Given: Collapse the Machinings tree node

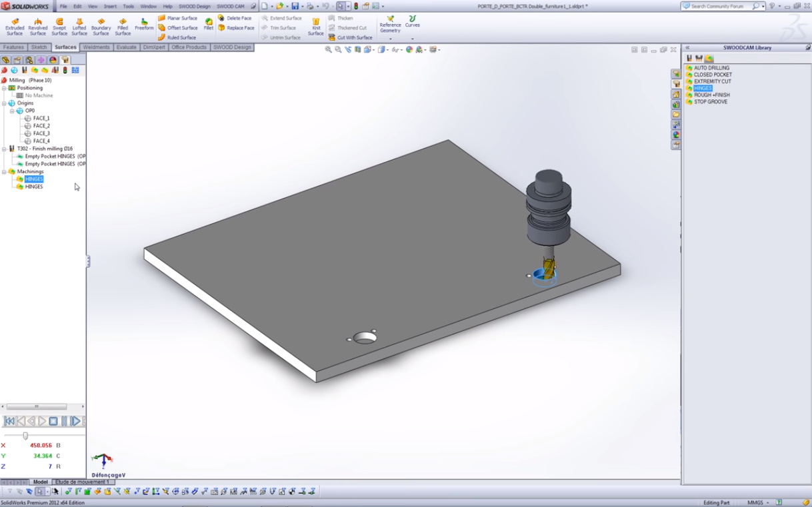Looking at the screenshot, I should pyautogui.click(x=4, y=172).
